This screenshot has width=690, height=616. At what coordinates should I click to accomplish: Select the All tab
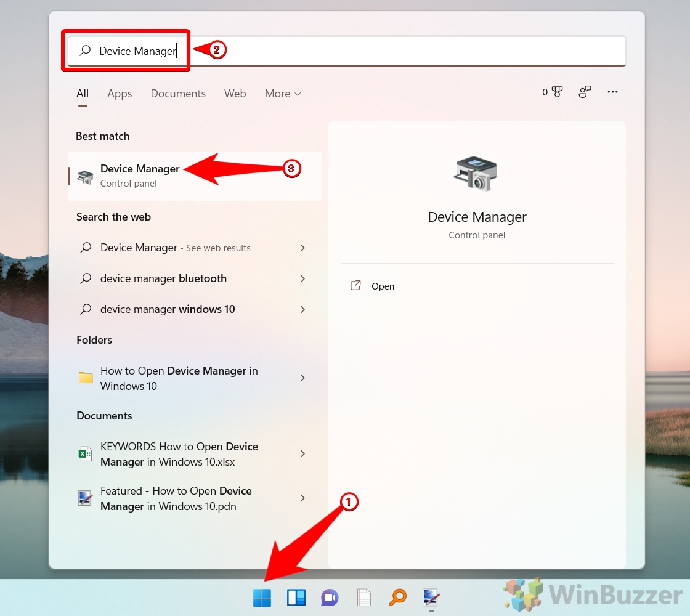pos(83,94)
